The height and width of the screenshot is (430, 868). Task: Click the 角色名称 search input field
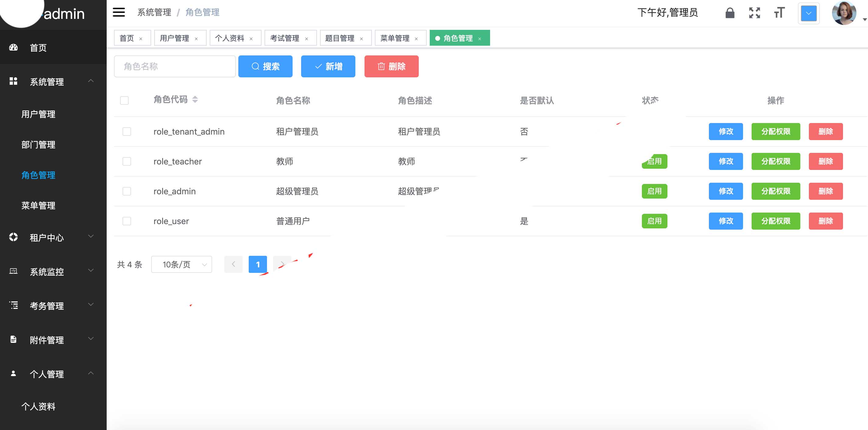pos(175,66)
